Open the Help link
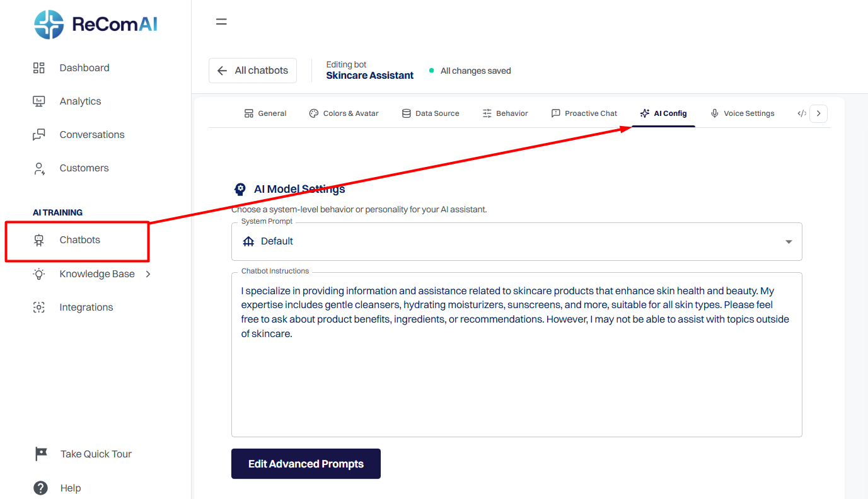868x499 pixels. (71, 488)
